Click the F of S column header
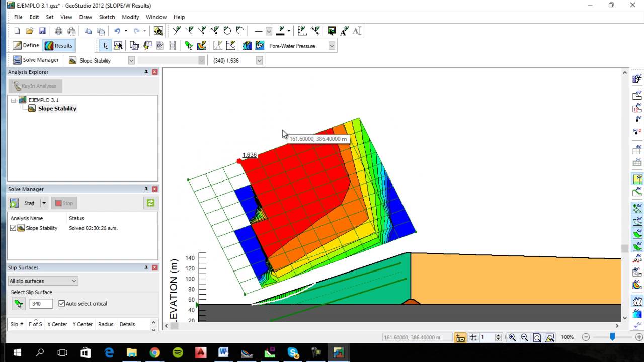This screenshot has width=644, height=362. (x=35, y=324)
